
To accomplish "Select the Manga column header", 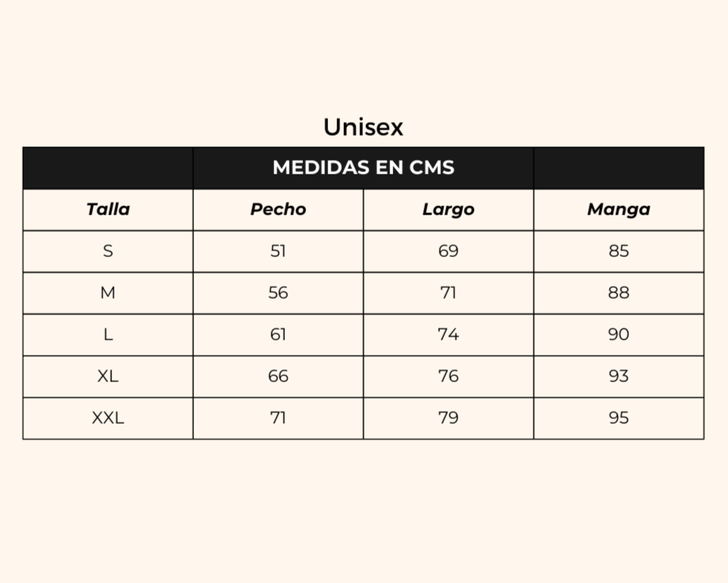I will tap(618, 209).
